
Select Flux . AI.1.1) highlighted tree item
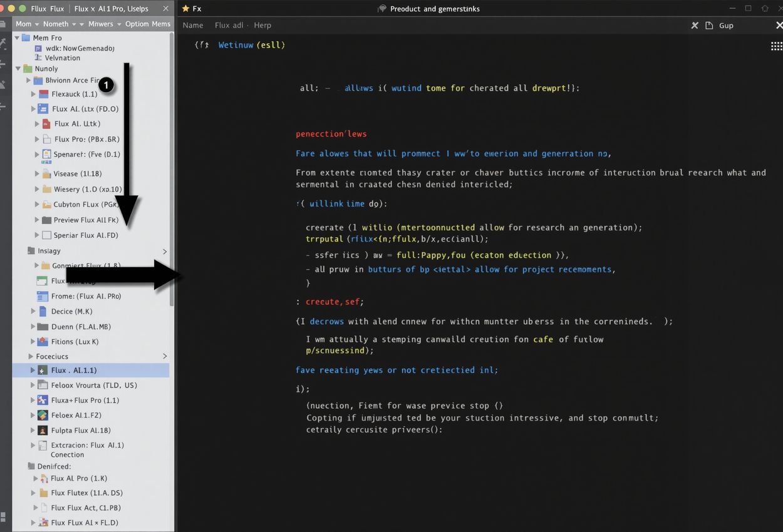[74, 371]
